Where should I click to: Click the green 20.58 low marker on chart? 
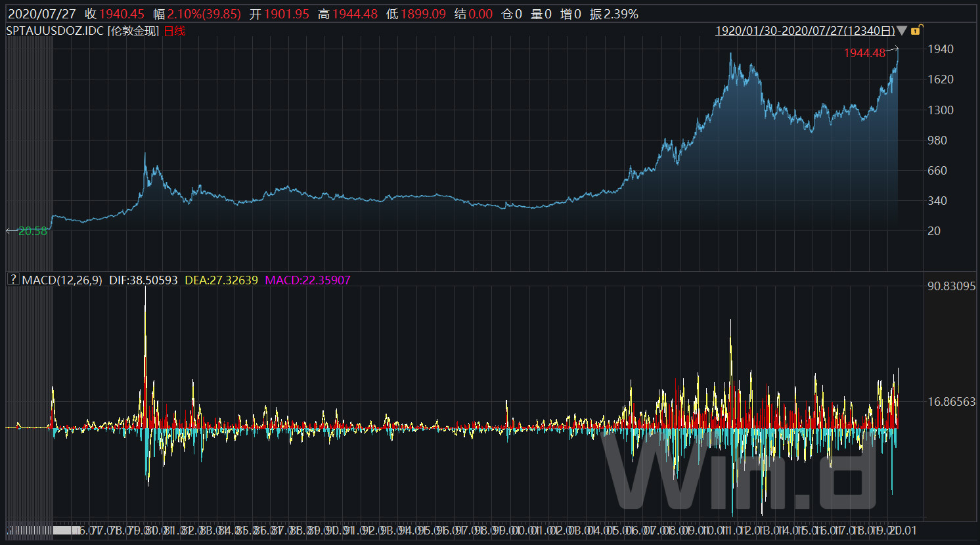(33, 231)
